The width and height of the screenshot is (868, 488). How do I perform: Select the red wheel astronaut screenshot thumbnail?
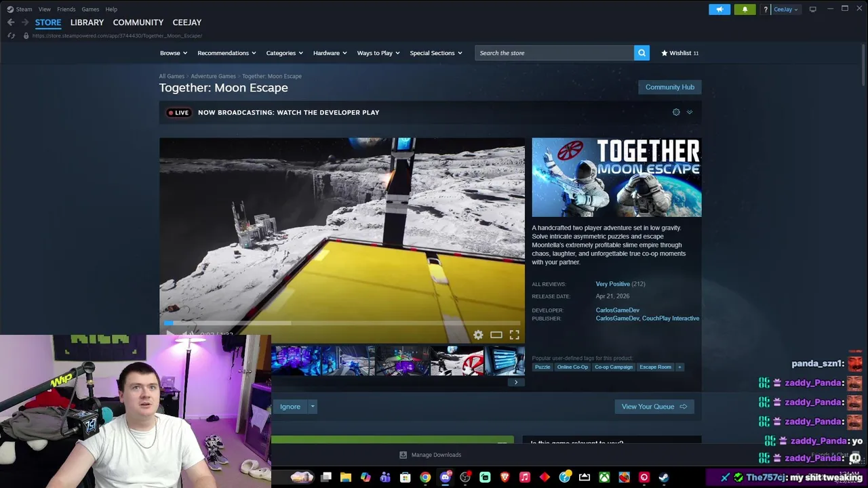tap(457, 361)
